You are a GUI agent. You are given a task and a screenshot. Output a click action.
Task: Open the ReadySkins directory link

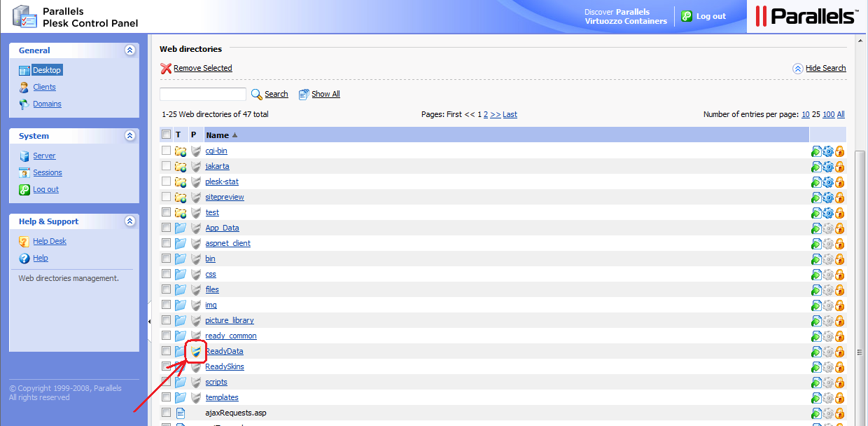point(225,366)
